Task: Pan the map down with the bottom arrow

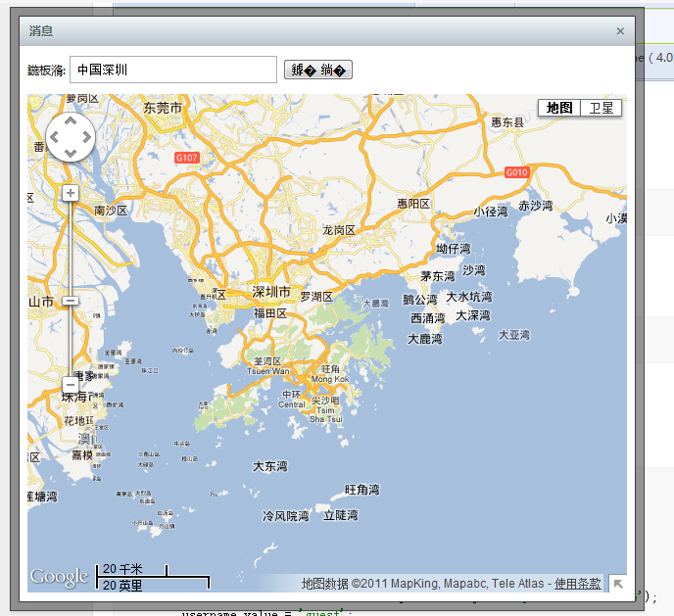Action: click(x=71, y=153)
